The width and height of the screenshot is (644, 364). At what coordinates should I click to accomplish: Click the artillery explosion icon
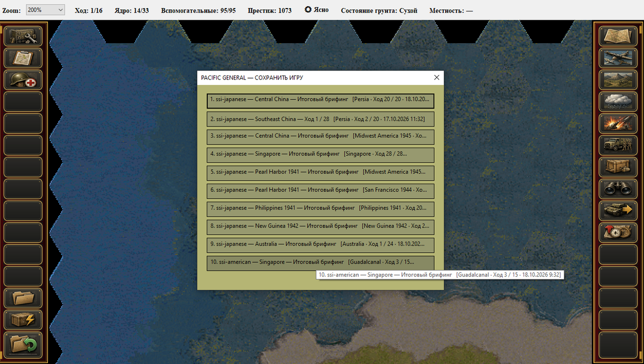[x=617, y=123]
